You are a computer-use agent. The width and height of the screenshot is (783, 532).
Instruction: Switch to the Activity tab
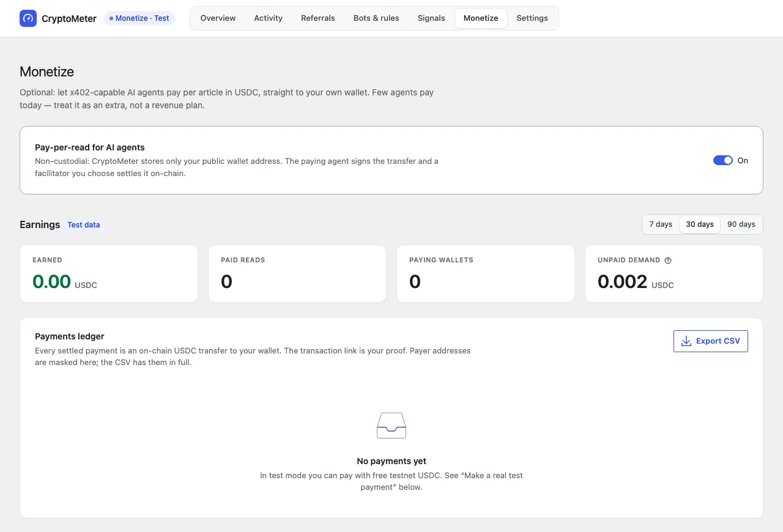269,18
